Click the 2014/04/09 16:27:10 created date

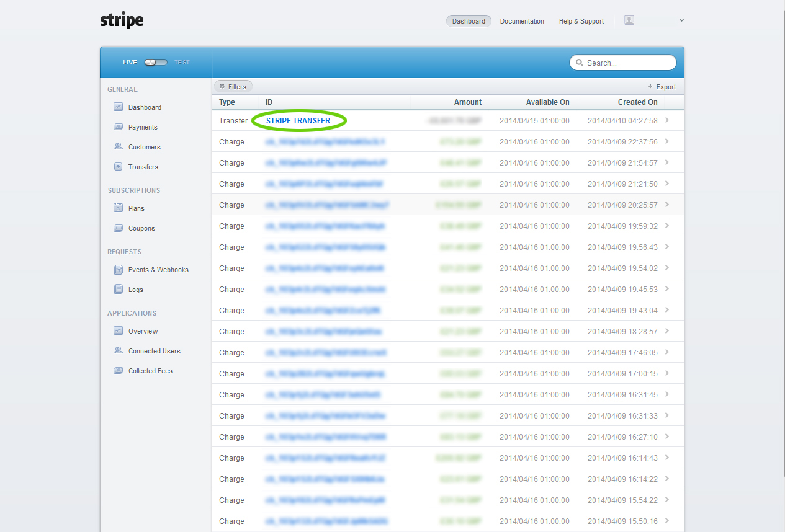click(x=622, y=437)
